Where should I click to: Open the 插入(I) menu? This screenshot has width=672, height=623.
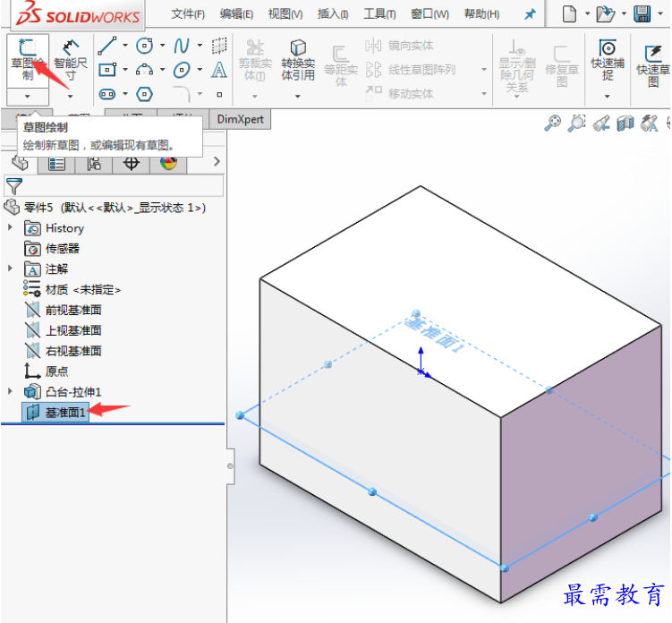333,14
